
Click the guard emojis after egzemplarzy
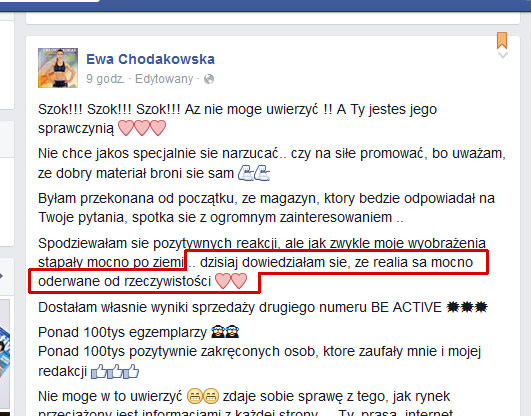(x=225, y=332)
